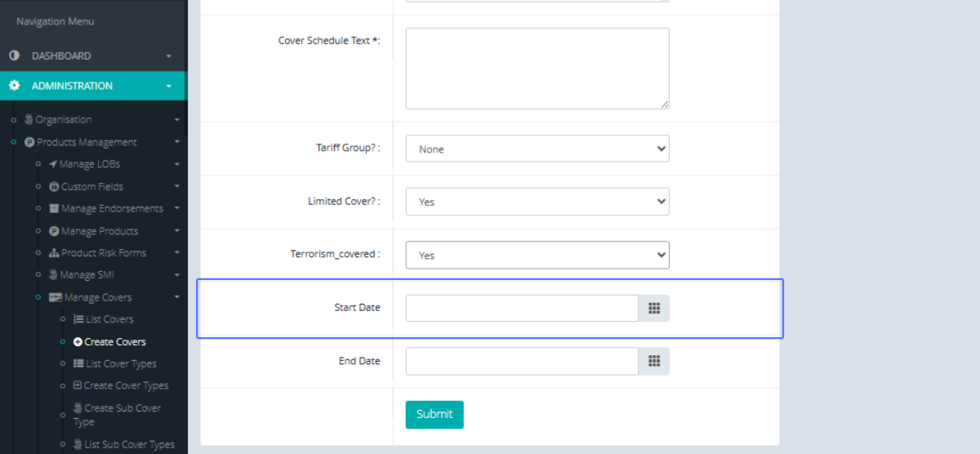
Task: Click into the Cover Schedule Text area
Action: pos(537,69)
